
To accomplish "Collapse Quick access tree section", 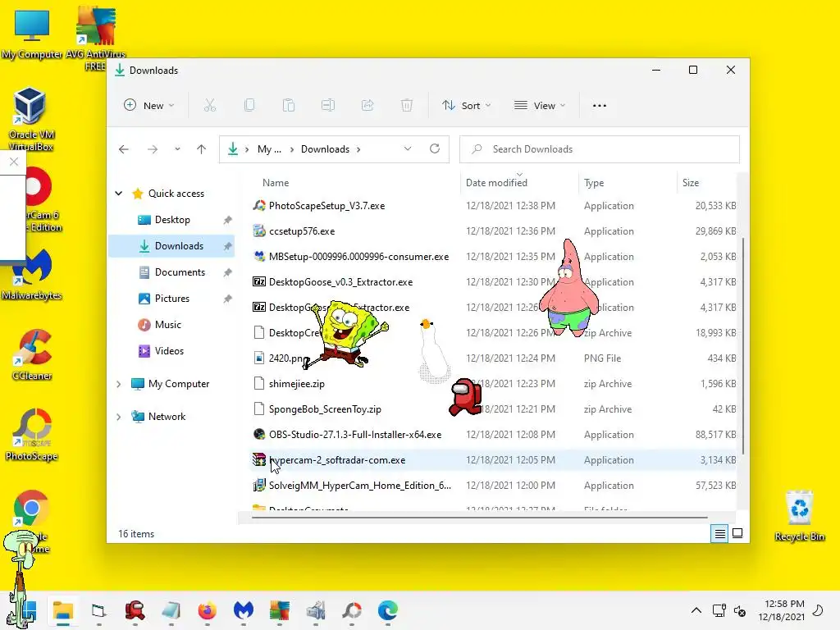I will [118, 194].
